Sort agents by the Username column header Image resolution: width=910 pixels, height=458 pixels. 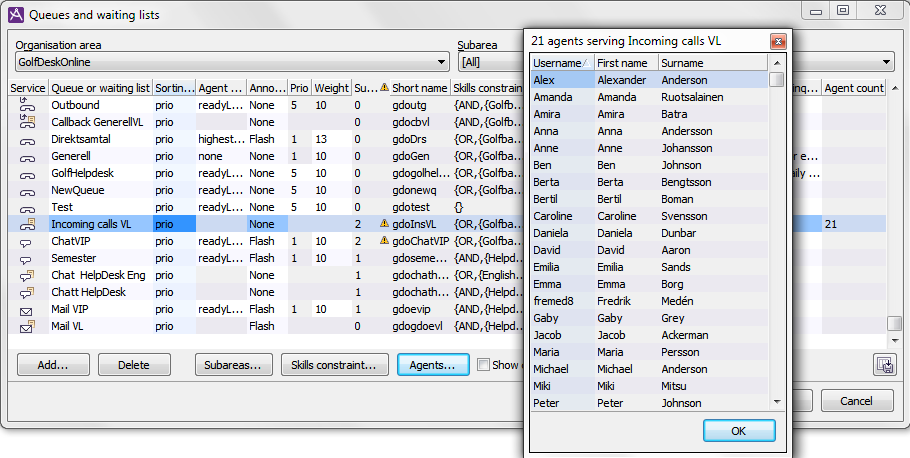[560, 63]
